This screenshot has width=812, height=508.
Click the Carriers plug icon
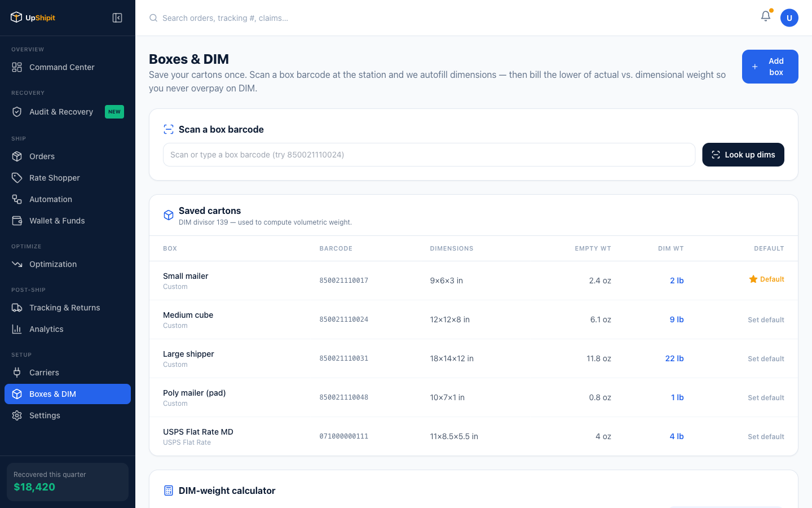point(17,373)
